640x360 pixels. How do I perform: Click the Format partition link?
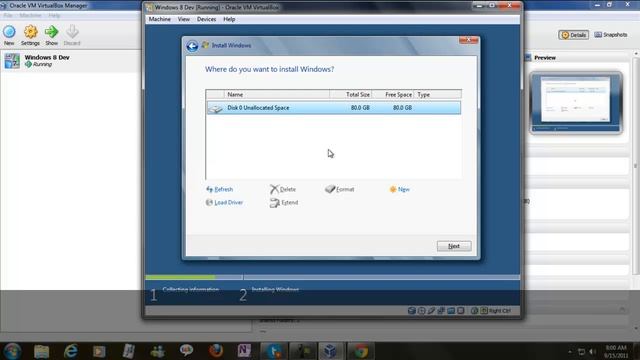[340, 189]
